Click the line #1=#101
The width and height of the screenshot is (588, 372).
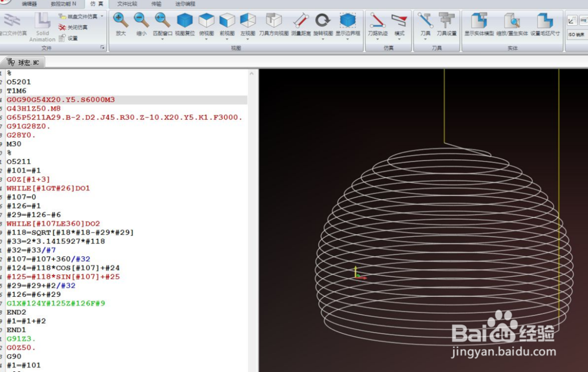(24, 366)
